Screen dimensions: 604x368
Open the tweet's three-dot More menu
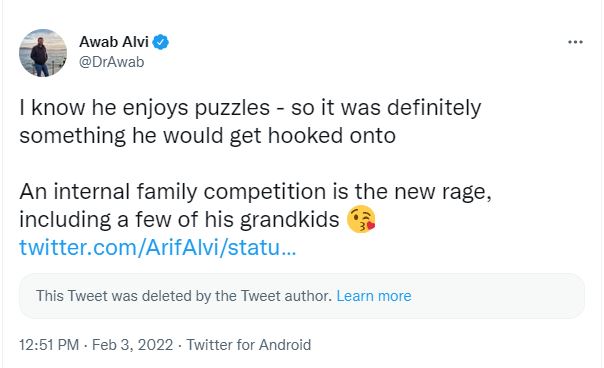click(575, 42)
